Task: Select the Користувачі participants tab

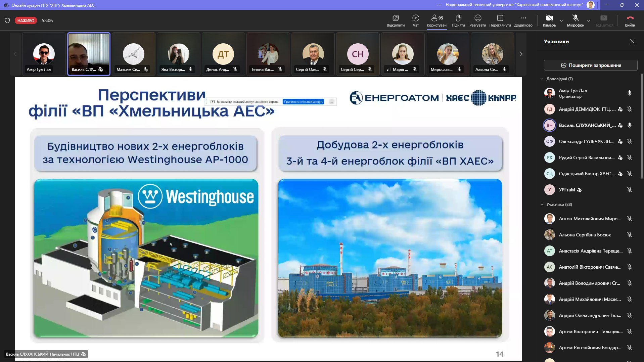Action: [437, 20]
